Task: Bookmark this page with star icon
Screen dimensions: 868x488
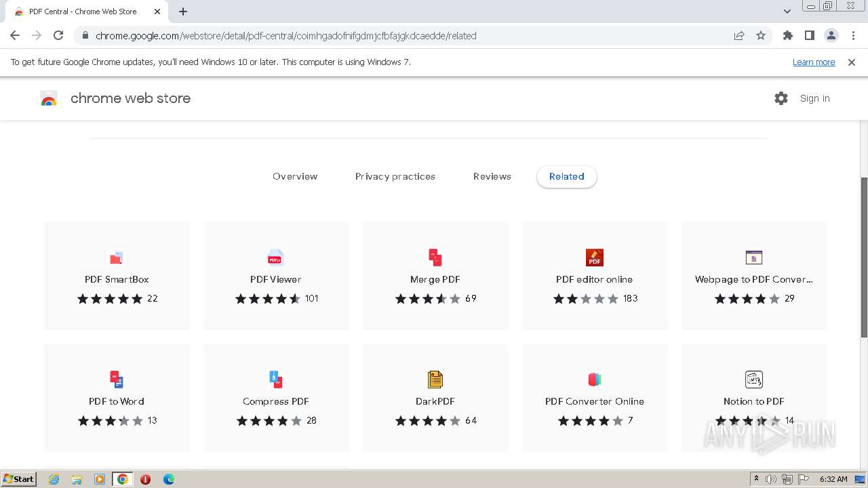Action: click(x=761, y=36)
